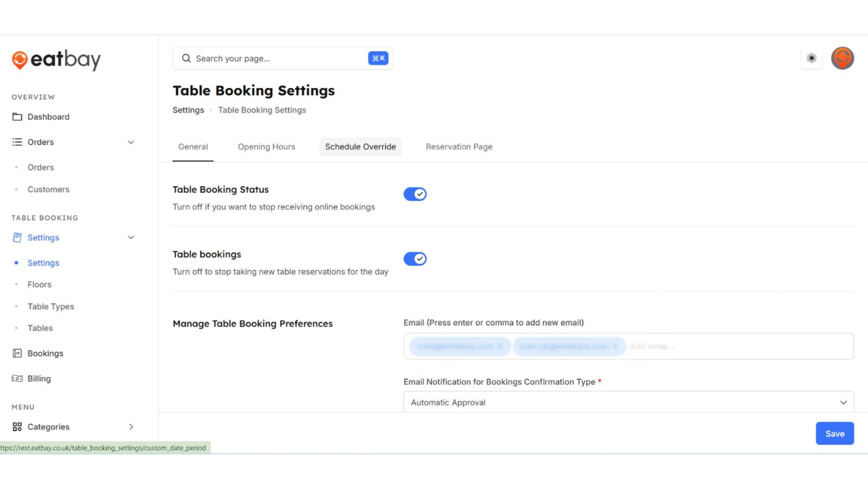Image resolution: width=868 pixels, height=488 pixels.
Task: Disable the Table Booking Status toggle
Action: point(415,194)
